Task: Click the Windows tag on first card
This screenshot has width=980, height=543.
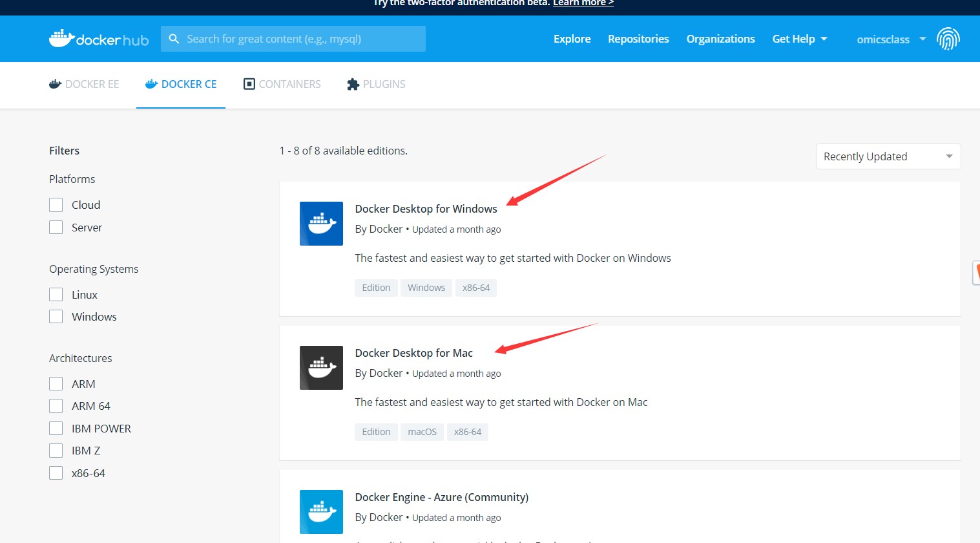Action: (426, 288)
